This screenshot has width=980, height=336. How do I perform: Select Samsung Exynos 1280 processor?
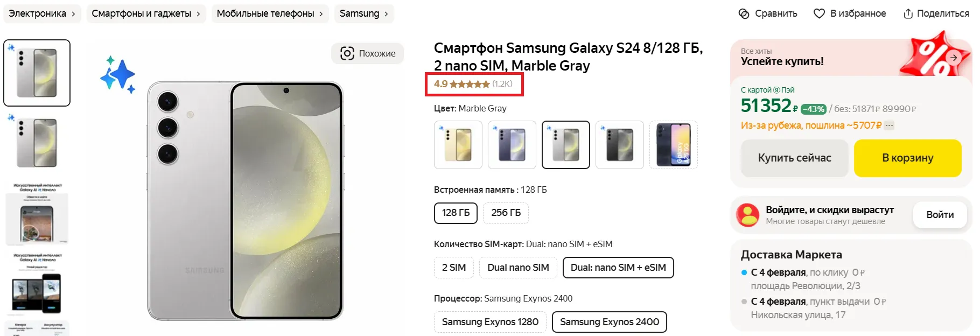tap(490, 322)
